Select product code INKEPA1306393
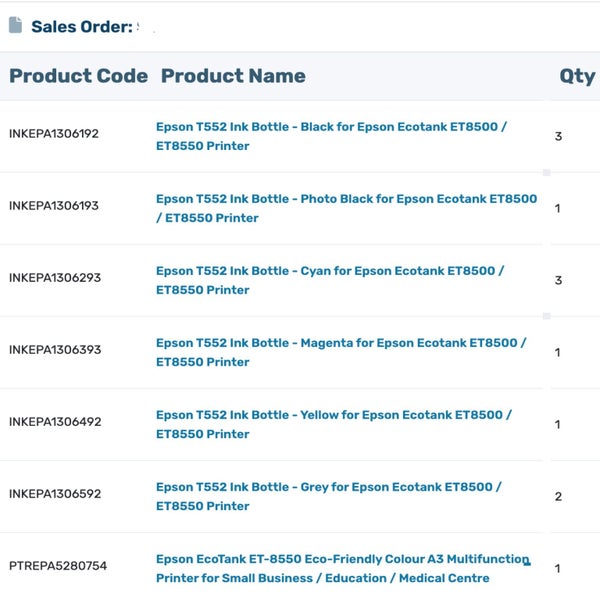Image resolution: width=600 pixels, height=600 pixels. pos(54,350)
